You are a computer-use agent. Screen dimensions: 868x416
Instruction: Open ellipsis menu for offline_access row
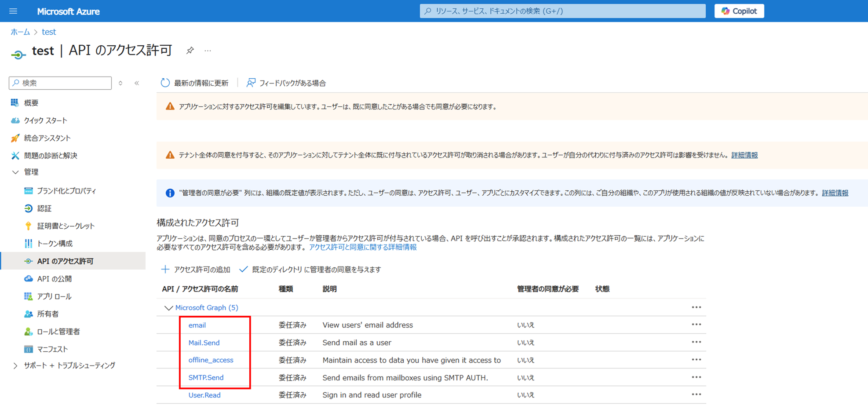click(696, 360)
